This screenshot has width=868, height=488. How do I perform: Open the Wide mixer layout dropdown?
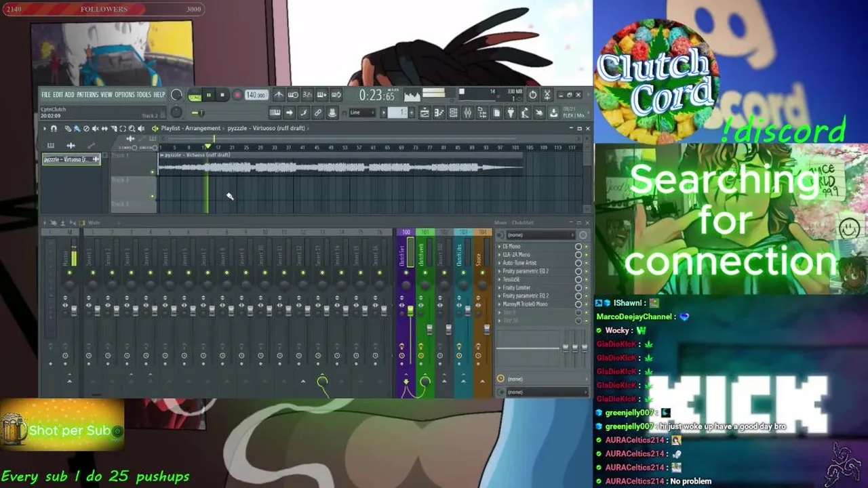point(94,222)
